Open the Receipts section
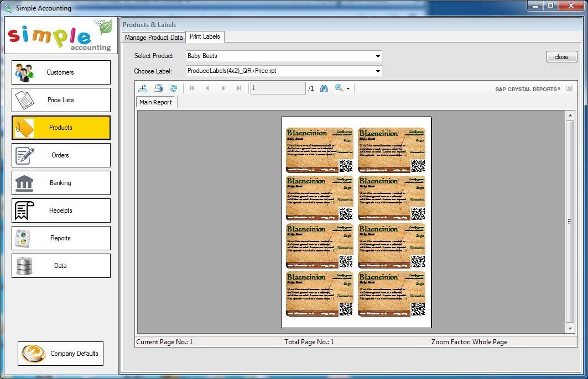Image resolution: width=588 pixels, height=379 pixels. (x=61, y=210)
